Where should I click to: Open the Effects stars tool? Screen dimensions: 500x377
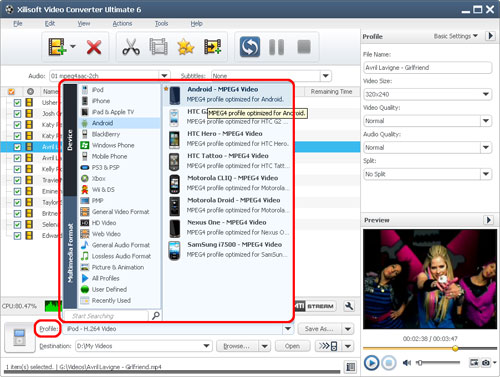[186, 47]
